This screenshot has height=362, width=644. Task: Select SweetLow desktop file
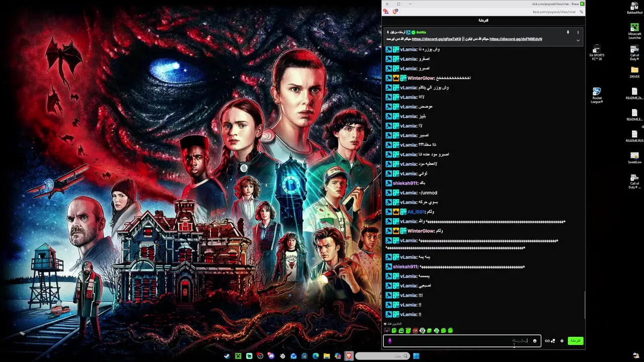[634, 157]
